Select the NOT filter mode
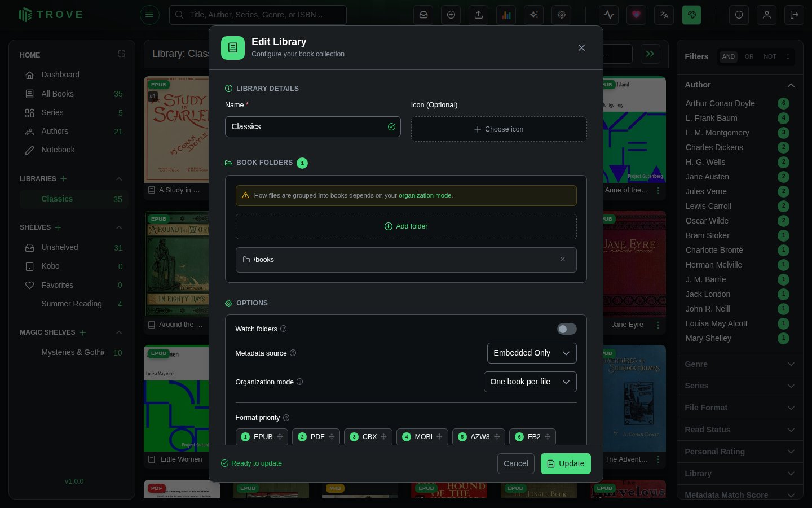This screenshot has height=508, width=812. [x=770, y=56]
